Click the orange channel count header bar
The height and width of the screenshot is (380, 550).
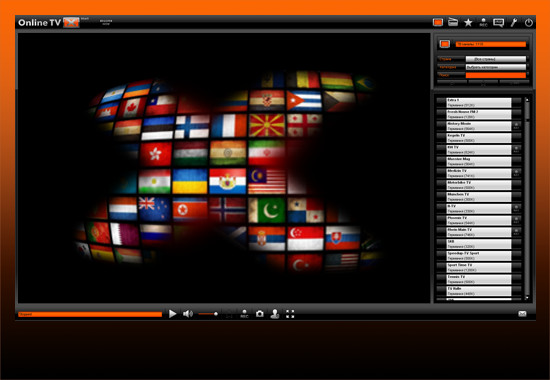(491, 44)
